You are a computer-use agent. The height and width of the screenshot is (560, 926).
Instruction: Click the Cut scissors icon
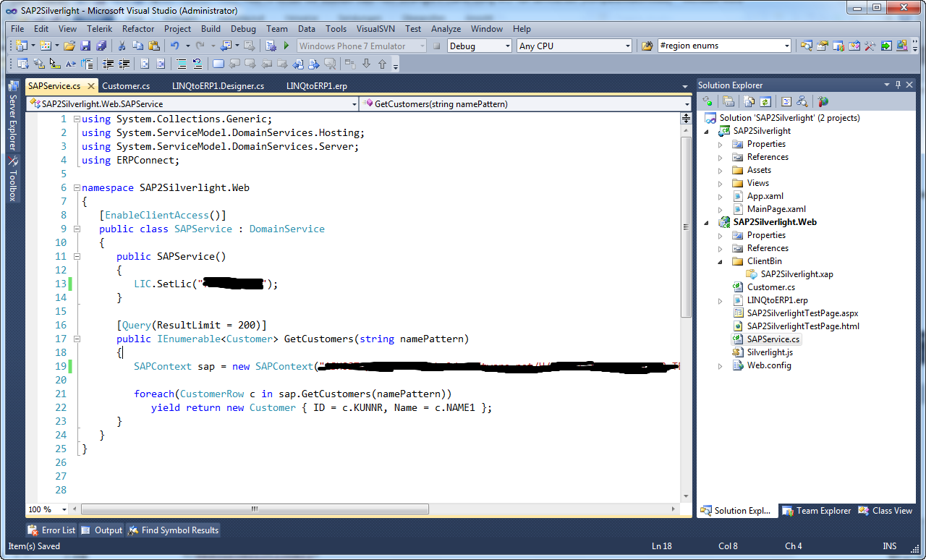pos(122,46)
